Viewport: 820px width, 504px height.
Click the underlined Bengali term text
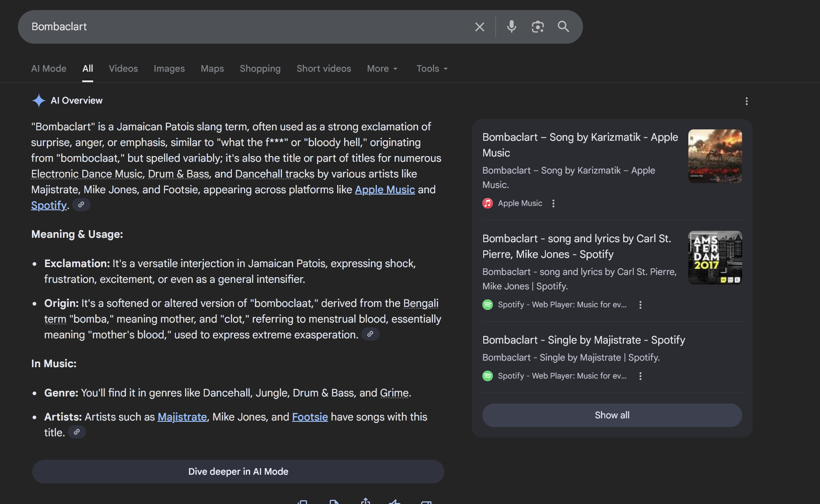pyautogui.click(x=421, y=303)
